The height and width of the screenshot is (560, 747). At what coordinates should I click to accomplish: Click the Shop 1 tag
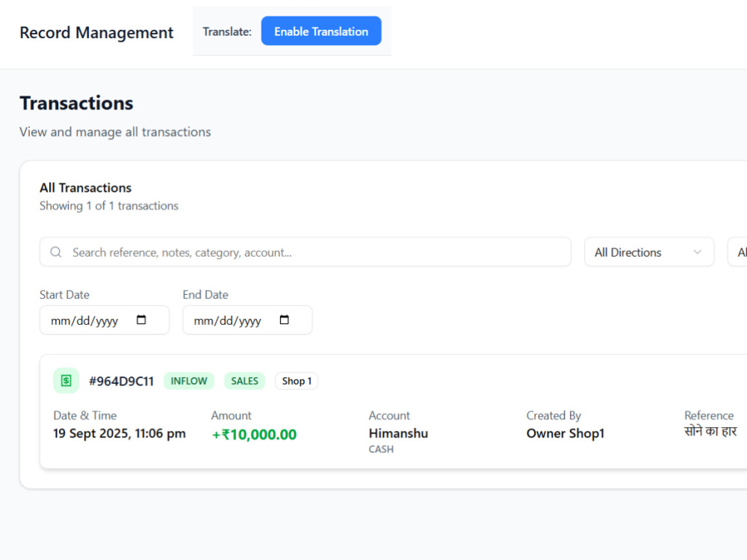297,381
